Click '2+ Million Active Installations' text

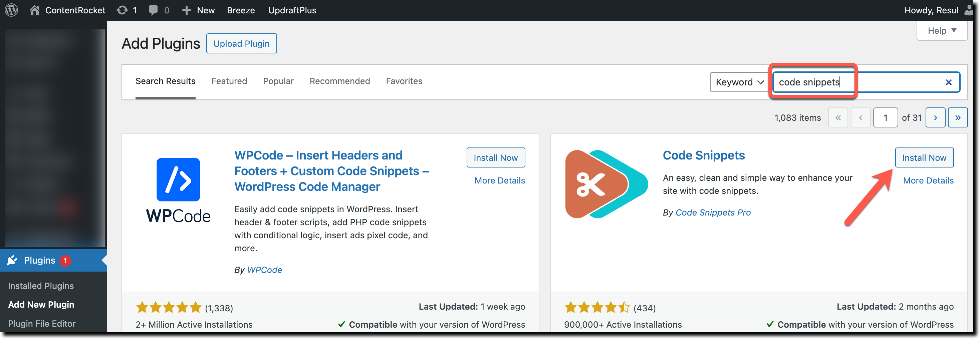pyautogui.click(x=194, y=325)
